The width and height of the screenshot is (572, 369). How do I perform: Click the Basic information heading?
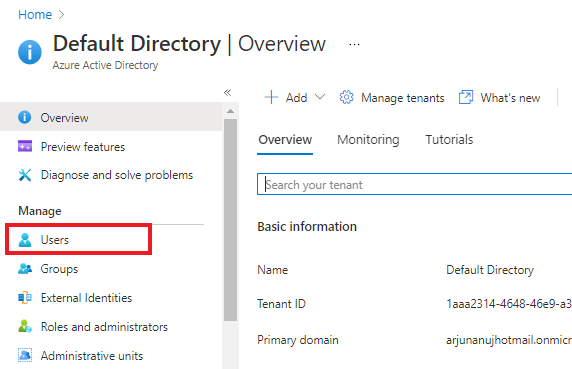[307, 226]
